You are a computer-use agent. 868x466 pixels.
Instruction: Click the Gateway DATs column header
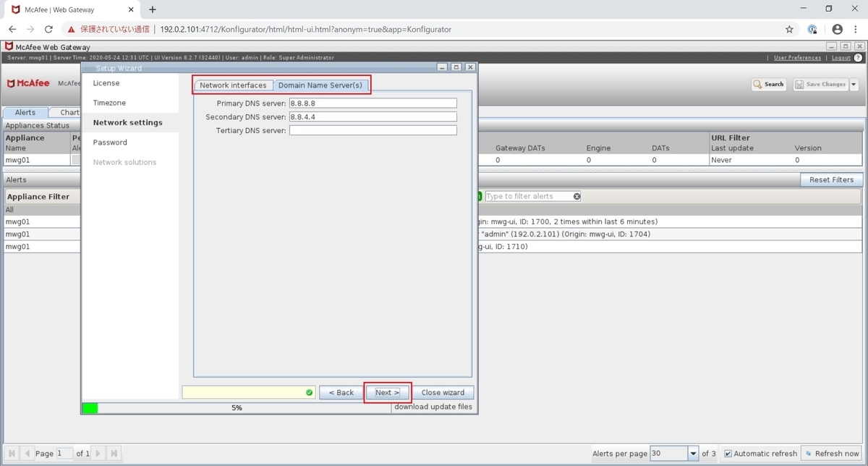[x=520, y=148]
